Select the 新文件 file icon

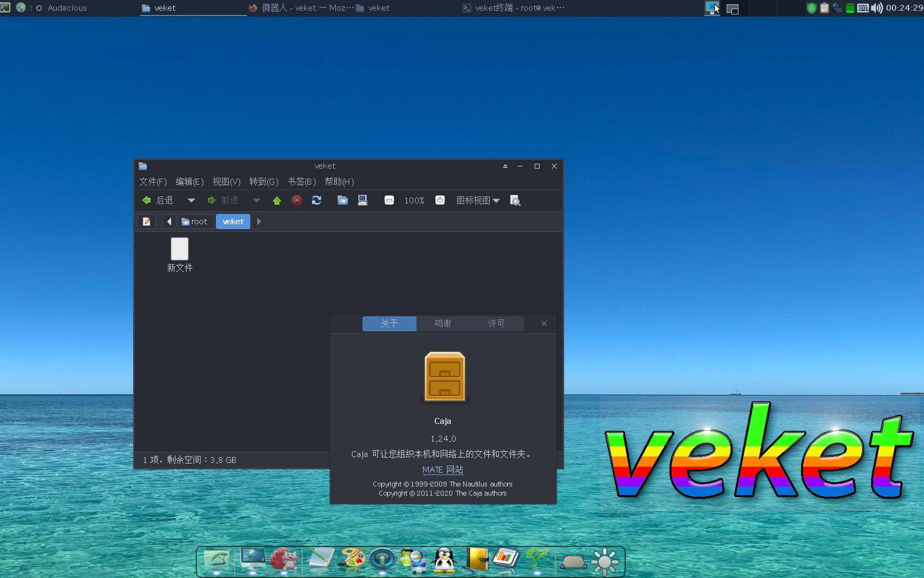180,255
